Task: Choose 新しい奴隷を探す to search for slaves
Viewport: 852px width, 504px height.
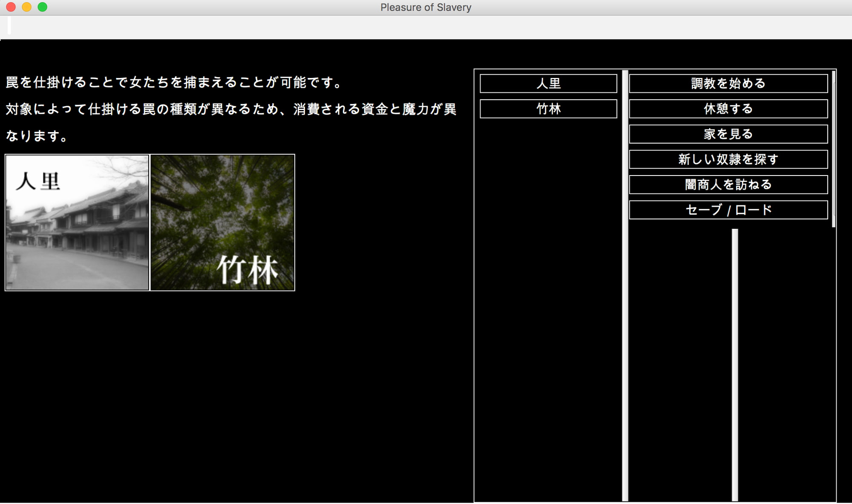Action: tap(727, 159)
